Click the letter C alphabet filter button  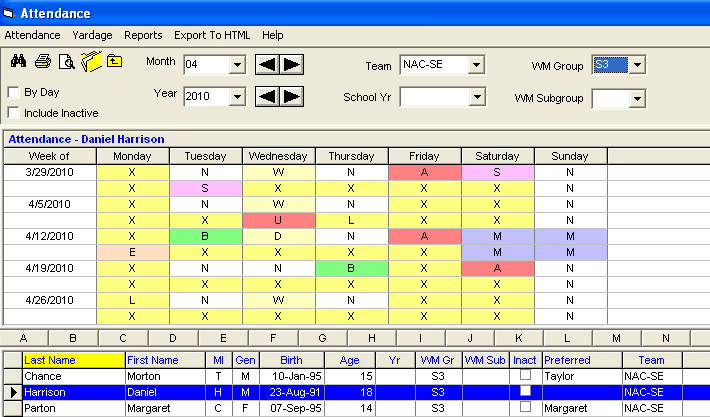(122, 338)
